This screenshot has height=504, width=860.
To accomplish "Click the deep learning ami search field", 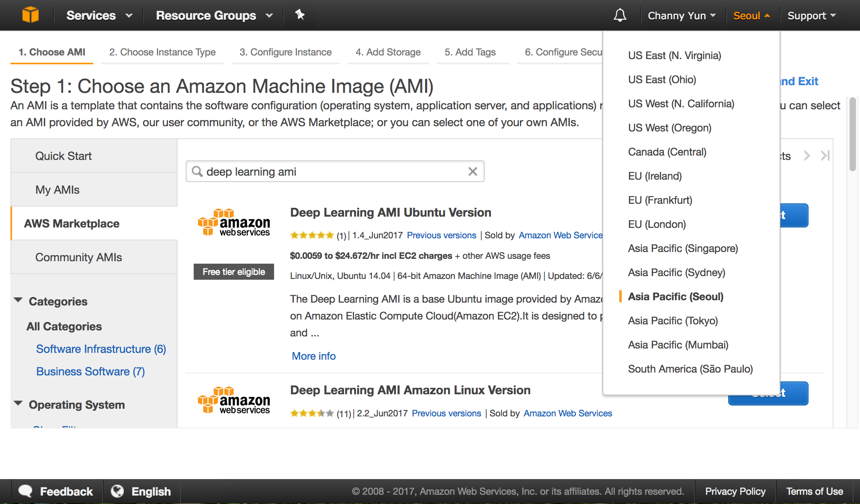I will pyautogui.click(x=334, y=172).
